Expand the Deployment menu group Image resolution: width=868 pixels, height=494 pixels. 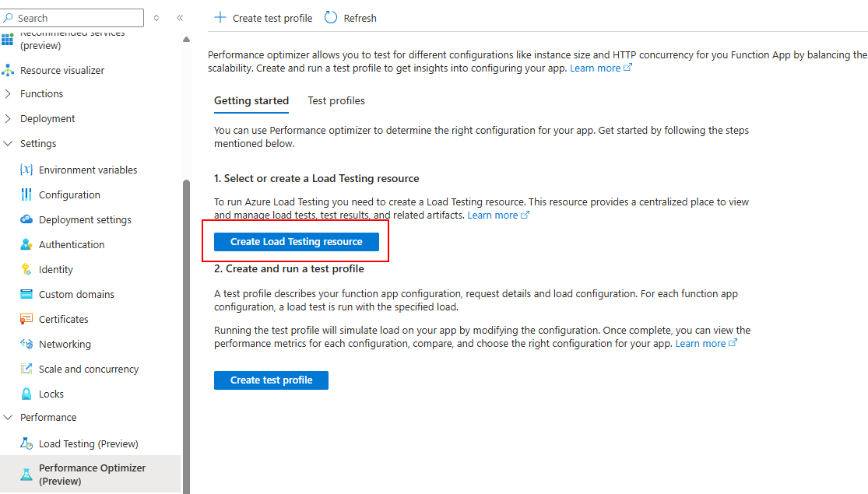[x=8, y=118]
